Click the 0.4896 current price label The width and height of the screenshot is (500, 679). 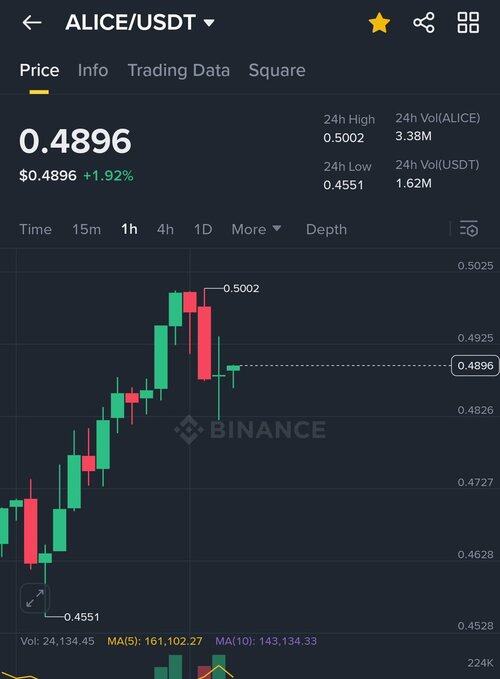pos(475,365)
